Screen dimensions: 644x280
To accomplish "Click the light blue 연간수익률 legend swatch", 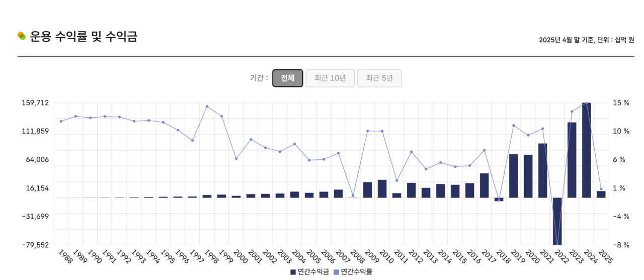I will (336, 272).
